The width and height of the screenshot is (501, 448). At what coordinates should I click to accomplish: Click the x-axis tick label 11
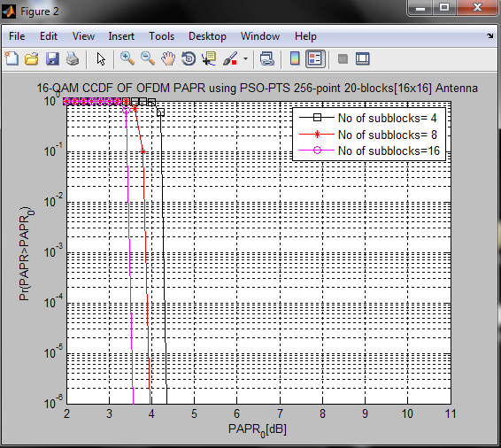[x=451, y=413]
